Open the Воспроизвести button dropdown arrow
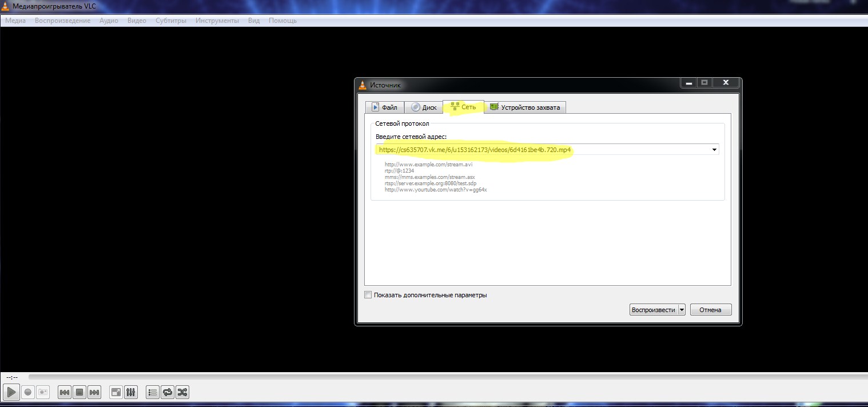868x407 pixels. click(681, 310)
